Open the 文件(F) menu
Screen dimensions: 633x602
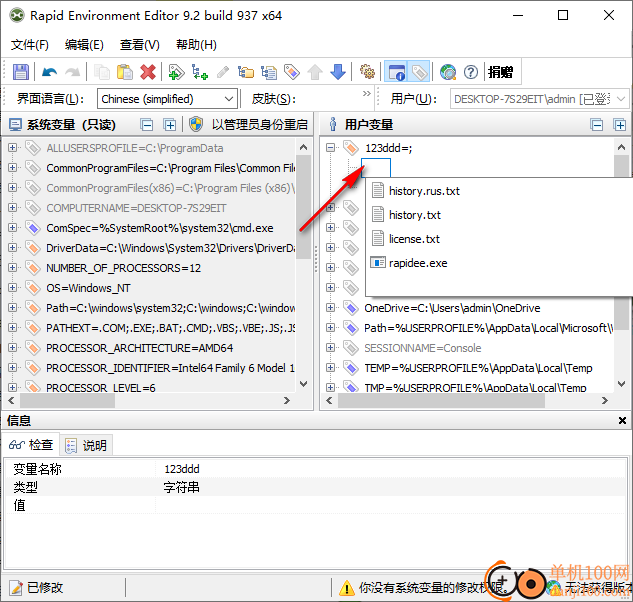point(30,44)
